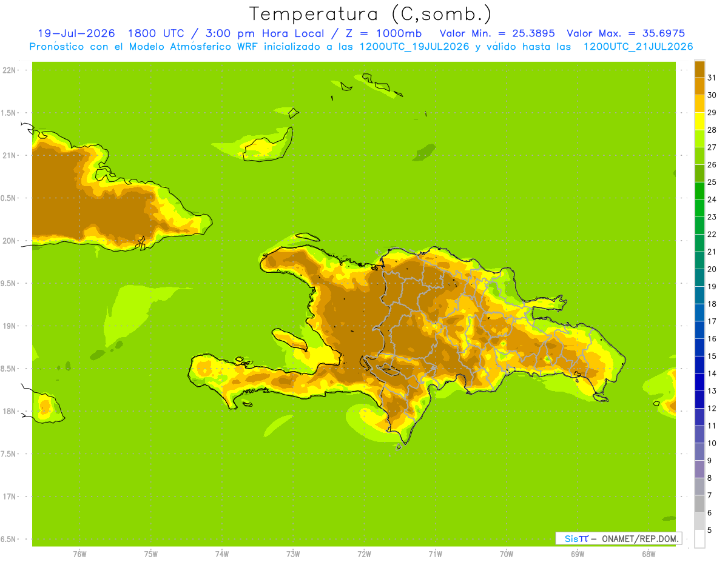Click the gray legend swatch between 6 and 7

click(699, 504)
